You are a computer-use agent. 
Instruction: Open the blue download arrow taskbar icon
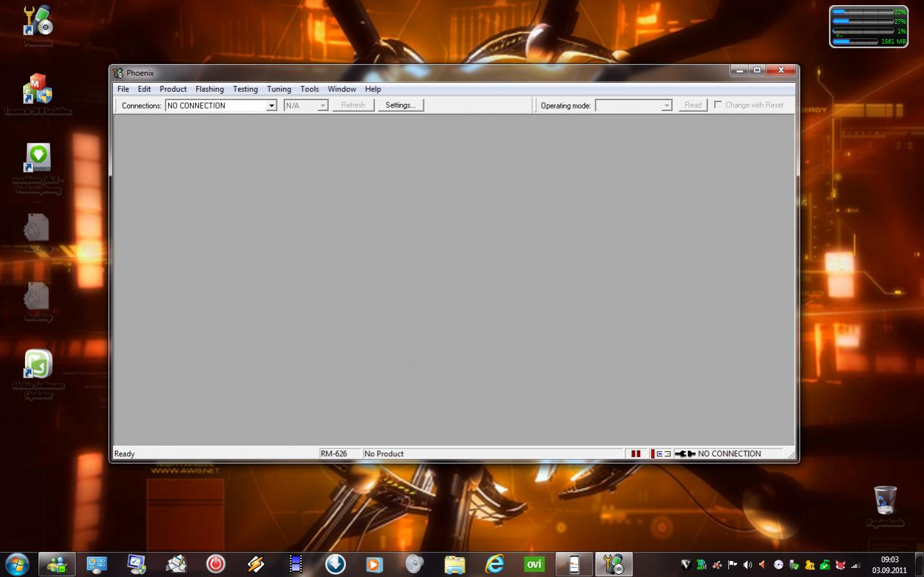point(335,565)
